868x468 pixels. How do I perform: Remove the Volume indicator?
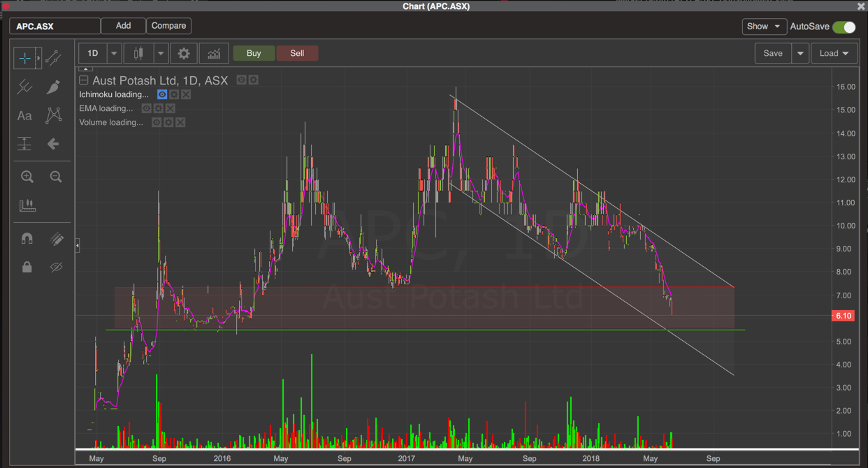pyautogui.click(x=180, y=122)
